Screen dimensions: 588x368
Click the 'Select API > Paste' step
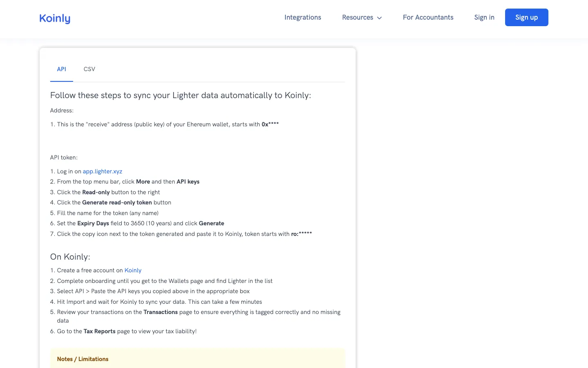coord(153,291)
